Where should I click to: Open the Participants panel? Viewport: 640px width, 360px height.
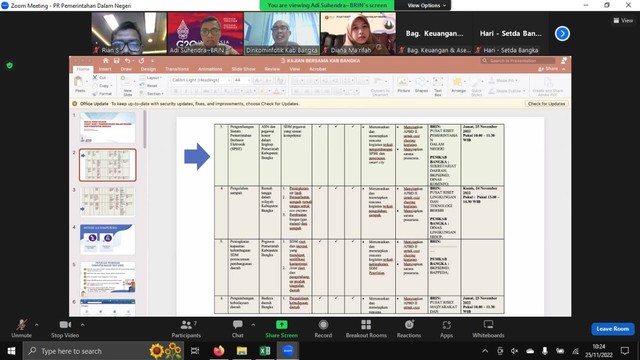[186, 329]
